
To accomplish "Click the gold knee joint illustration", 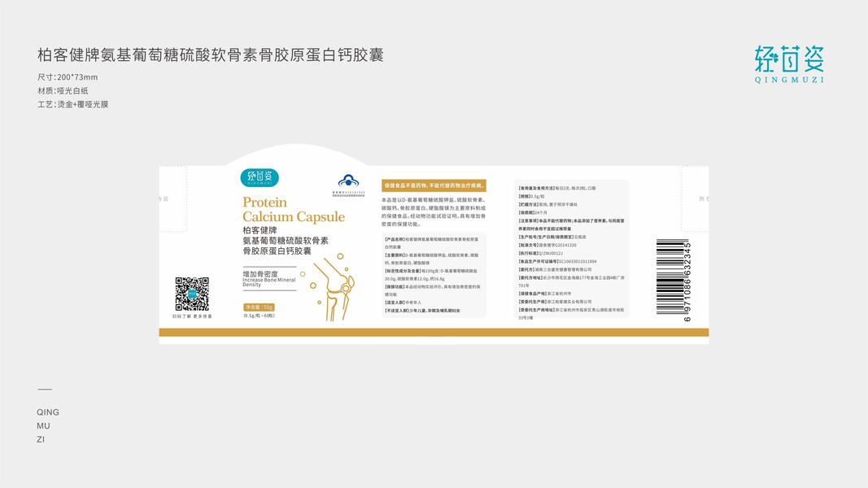I will pyautogui.click(x=334, y=289).
